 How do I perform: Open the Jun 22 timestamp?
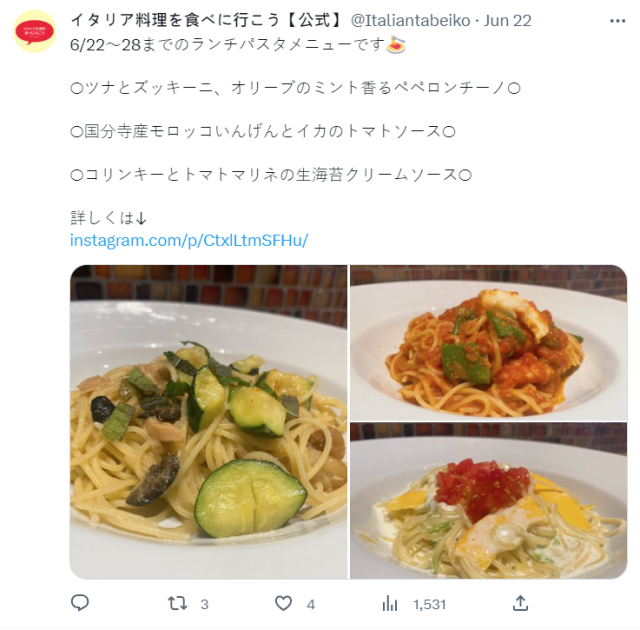pos(507,20)
